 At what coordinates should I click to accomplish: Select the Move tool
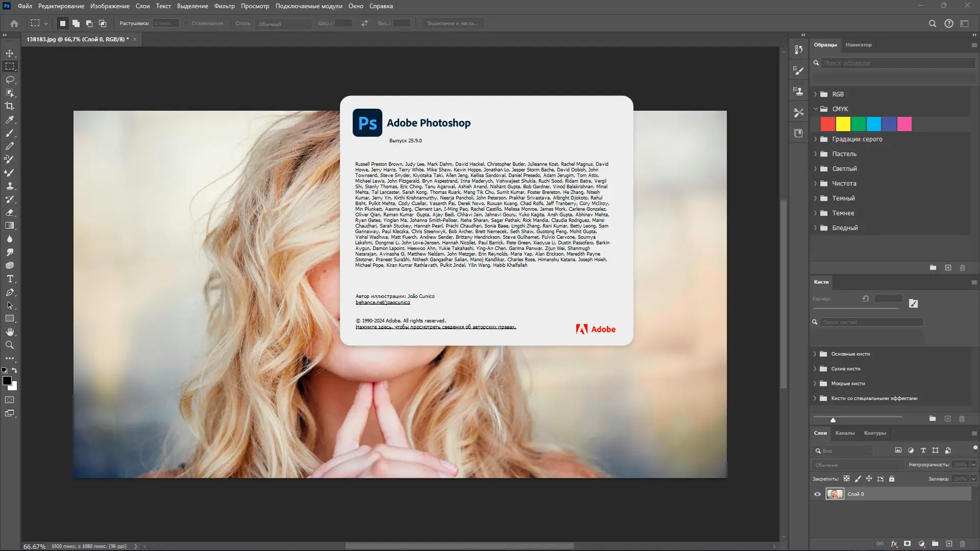(x=10, y=53)
